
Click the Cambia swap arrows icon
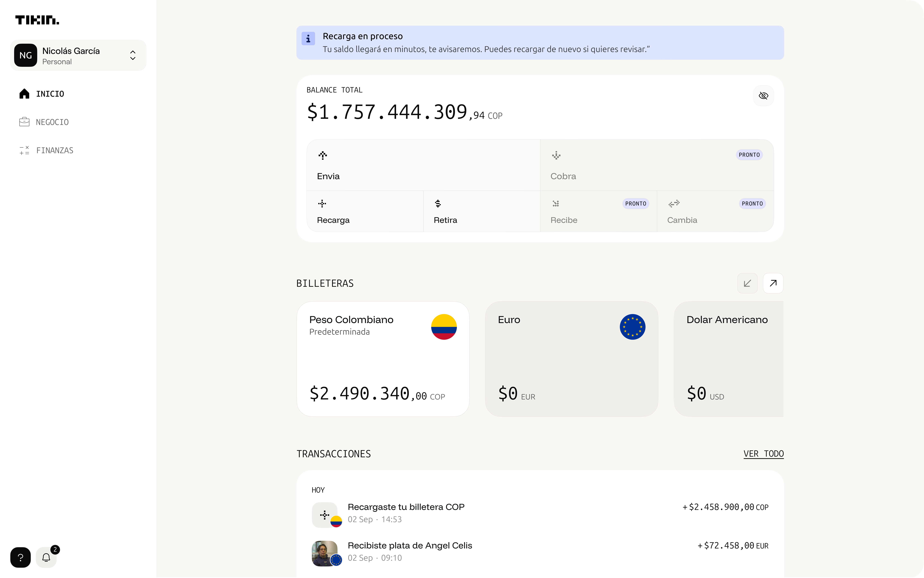[674, 203]
